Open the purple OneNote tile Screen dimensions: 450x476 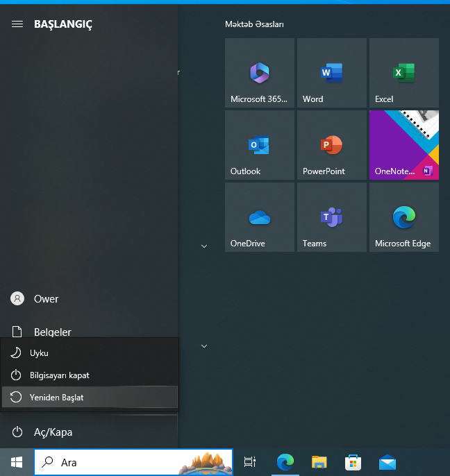[x=403, y=145]
